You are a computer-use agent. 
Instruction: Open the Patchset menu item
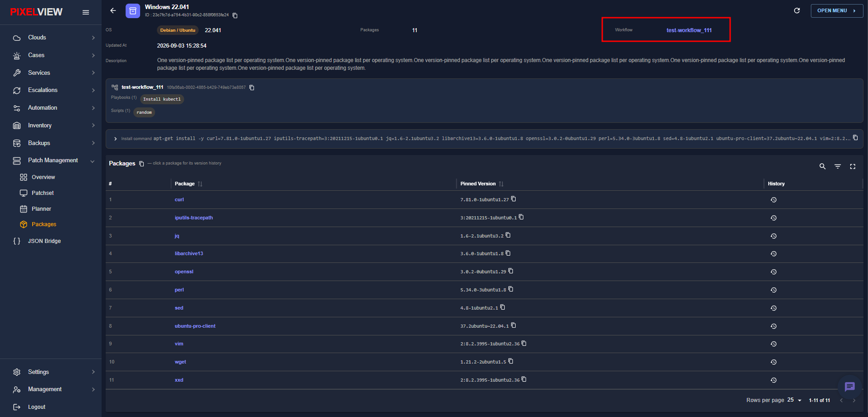(43, 193)
